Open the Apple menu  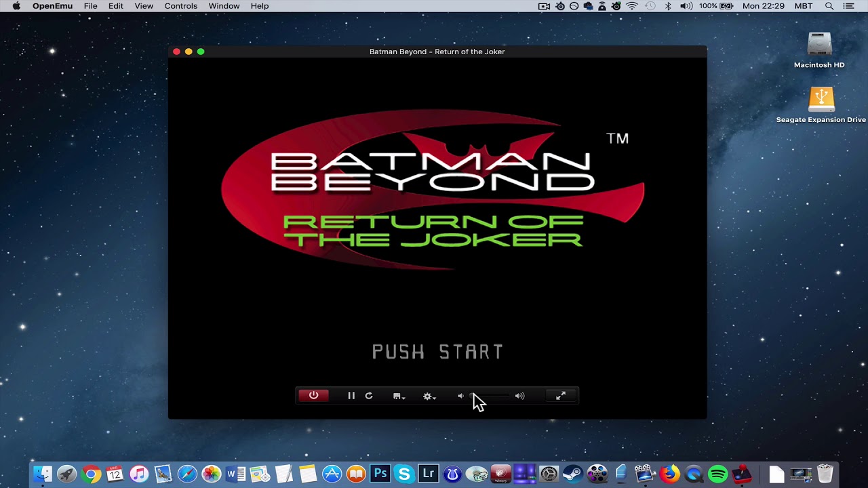pos(16,6)
